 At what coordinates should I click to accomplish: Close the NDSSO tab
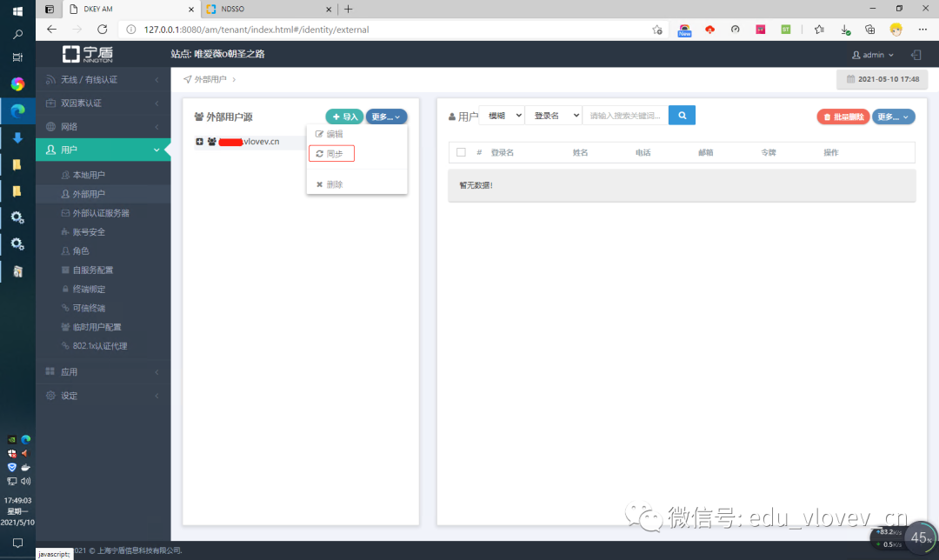click(x=329, y=9)
